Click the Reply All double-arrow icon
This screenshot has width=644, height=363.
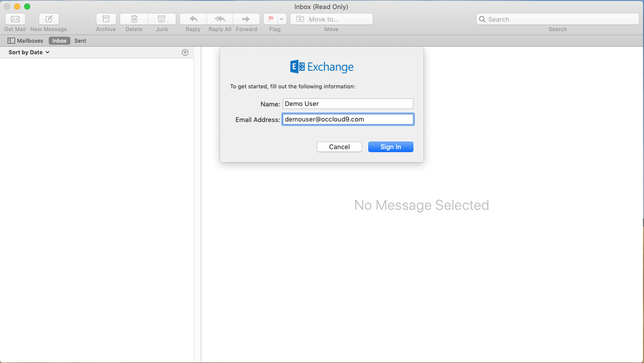point(220,19)
